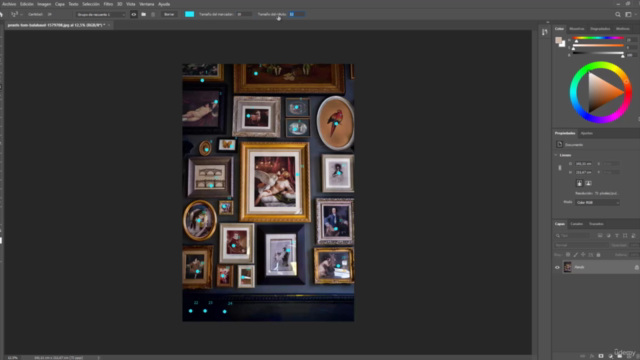Lock all layer attributes icon
This screenshot has width=640, height=360.
[x=598, y=255]
